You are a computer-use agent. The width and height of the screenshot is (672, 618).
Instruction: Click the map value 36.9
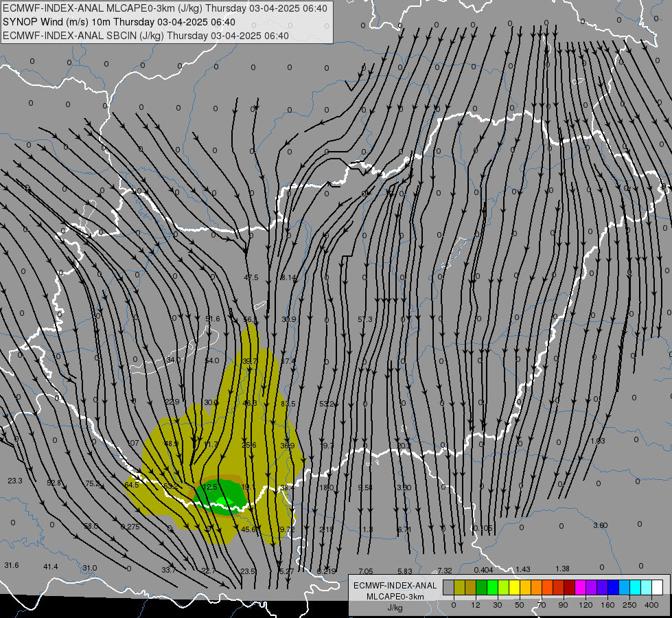(x=288, y=446)
